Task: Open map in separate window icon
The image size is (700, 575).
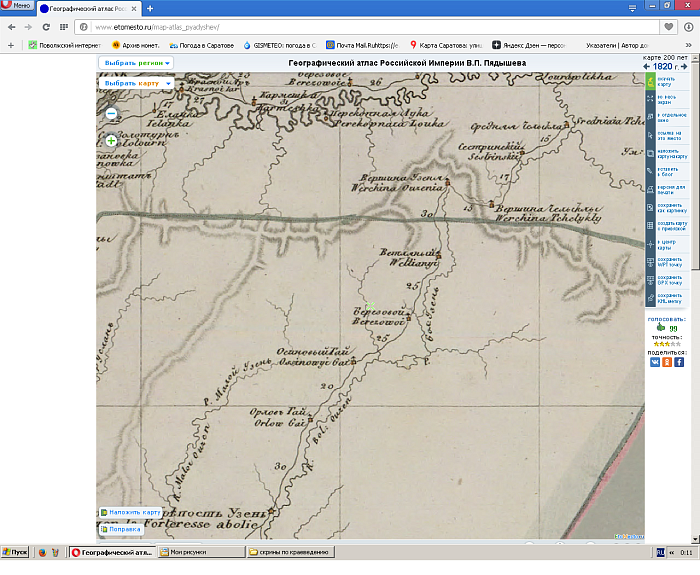Action: tap(650, 117)
